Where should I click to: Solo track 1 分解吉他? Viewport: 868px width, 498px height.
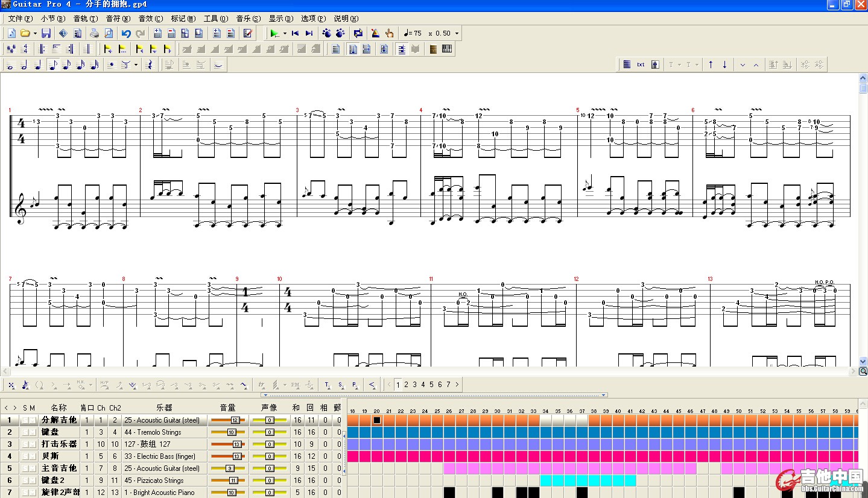[x=25, y=420]
